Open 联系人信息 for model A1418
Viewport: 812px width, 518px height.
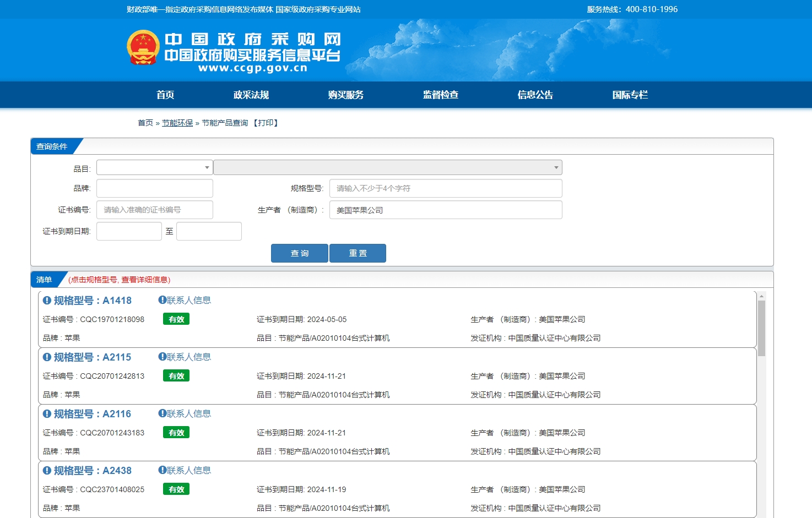tap(185, 300)
